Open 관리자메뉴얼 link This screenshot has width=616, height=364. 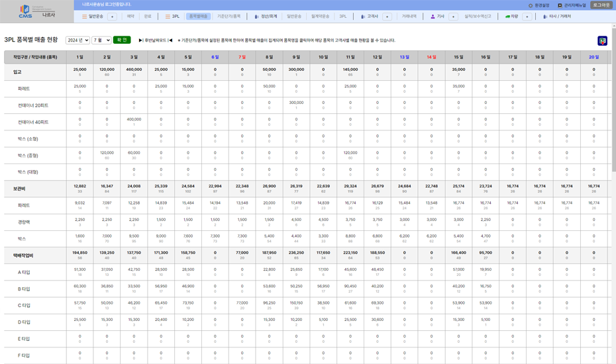575,5
